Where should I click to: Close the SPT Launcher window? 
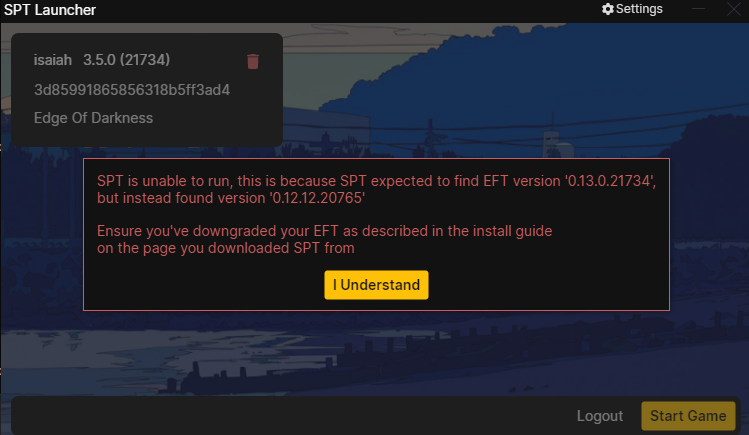734,9
